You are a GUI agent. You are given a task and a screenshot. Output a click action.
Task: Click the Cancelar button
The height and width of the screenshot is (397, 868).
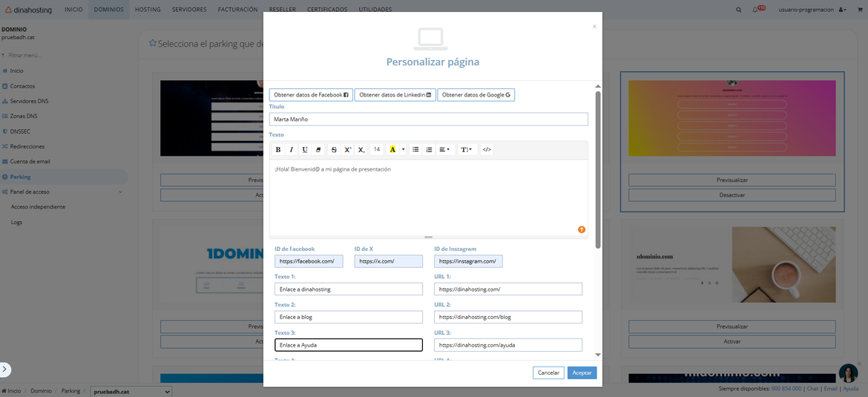tap(548, 373)
